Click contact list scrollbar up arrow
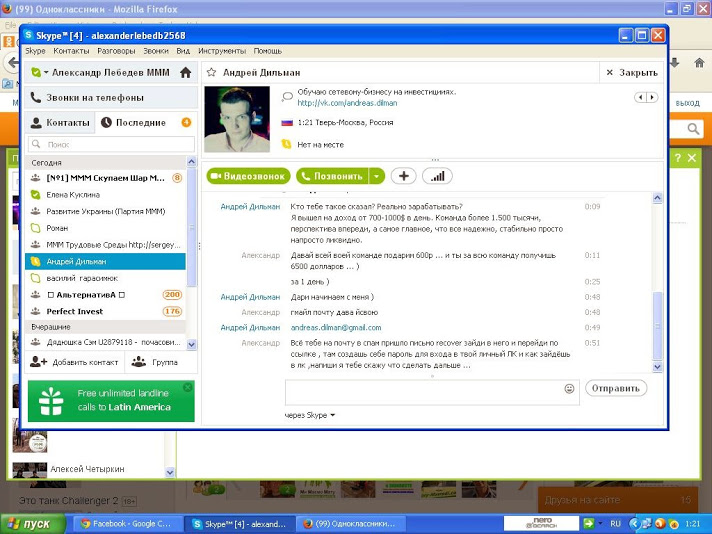Screen dimensions: 712x534 click(191, 162)
